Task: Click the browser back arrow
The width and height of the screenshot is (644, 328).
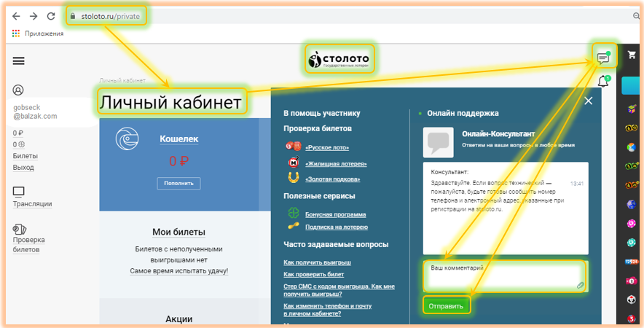Action: 16,16
